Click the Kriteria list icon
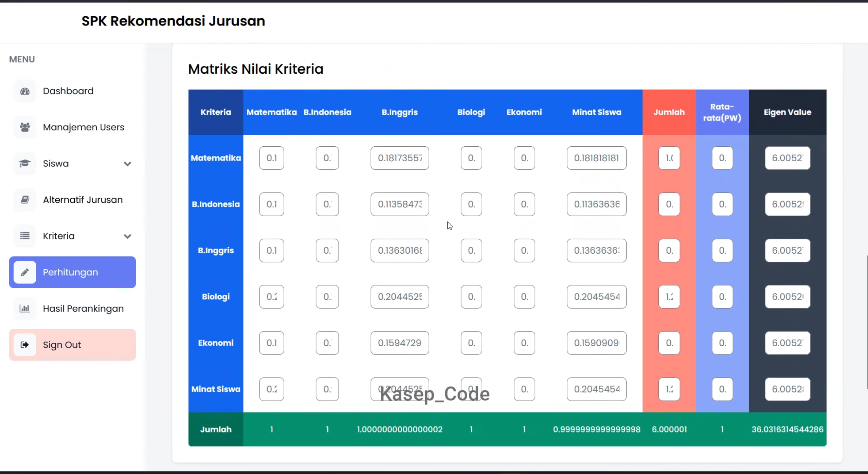Screen dimensions: 868x474 click(25, 236)
